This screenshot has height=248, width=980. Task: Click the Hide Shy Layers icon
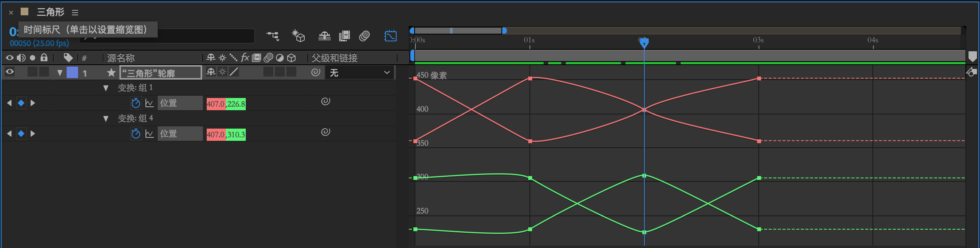click(x=324, y=36)
